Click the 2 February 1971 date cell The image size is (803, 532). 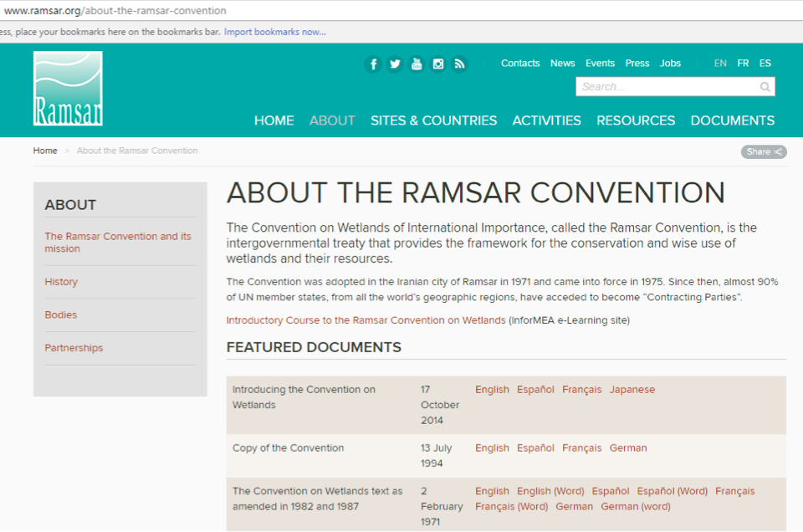[x=442, y=506]
